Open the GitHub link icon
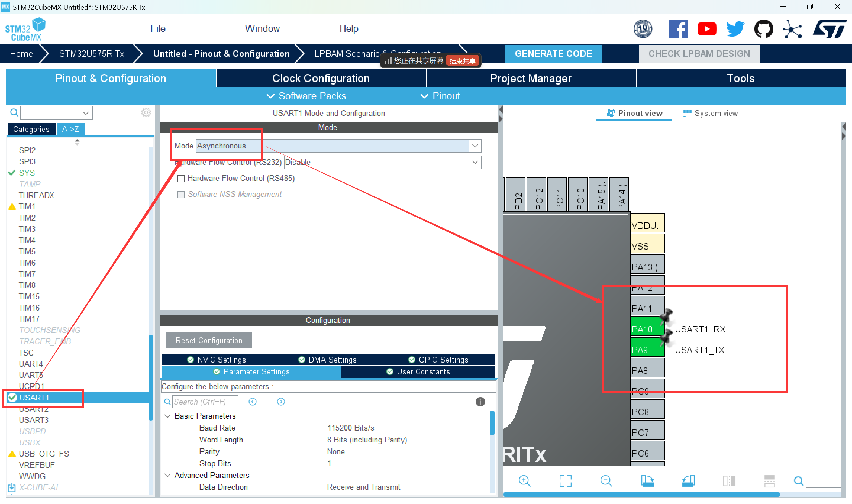 [763, 29]
